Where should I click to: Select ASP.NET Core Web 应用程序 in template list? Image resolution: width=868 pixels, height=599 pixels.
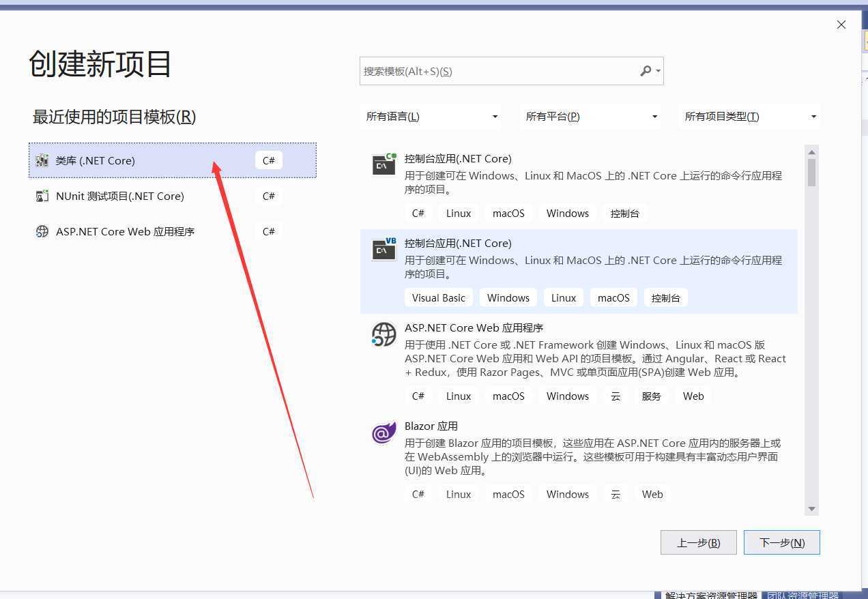click(474, 328)
